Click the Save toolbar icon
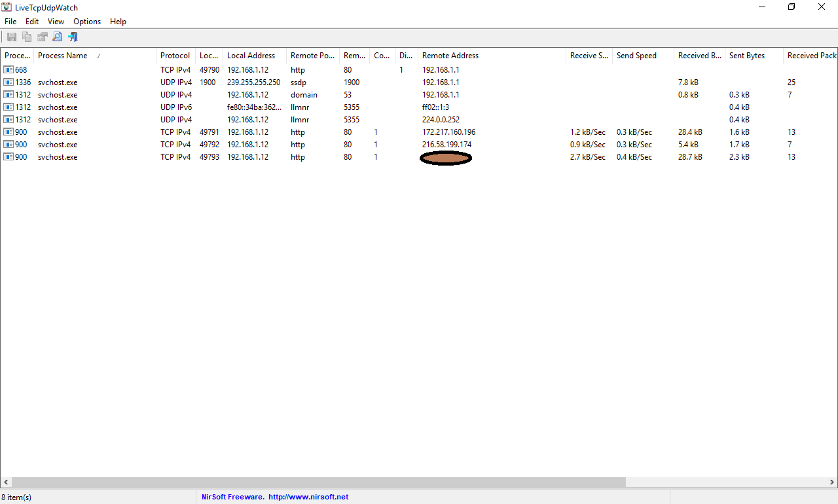The image size is (838, 504). pos(12,37)
